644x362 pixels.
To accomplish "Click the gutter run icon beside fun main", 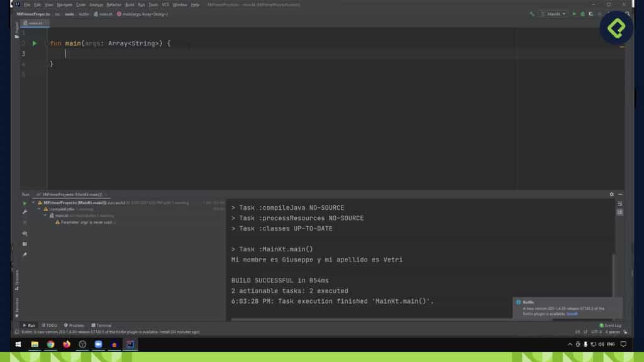I will 34,44.
